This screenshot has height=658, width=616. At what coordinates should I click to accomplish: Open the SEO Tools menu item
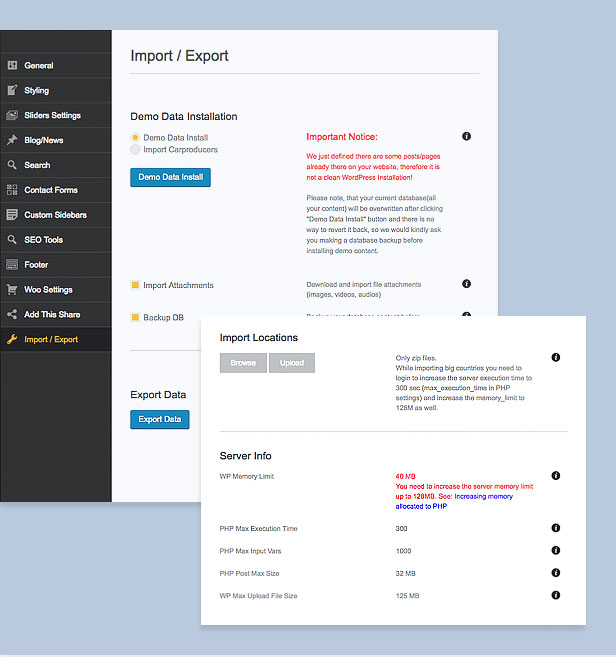pos(43,240)
